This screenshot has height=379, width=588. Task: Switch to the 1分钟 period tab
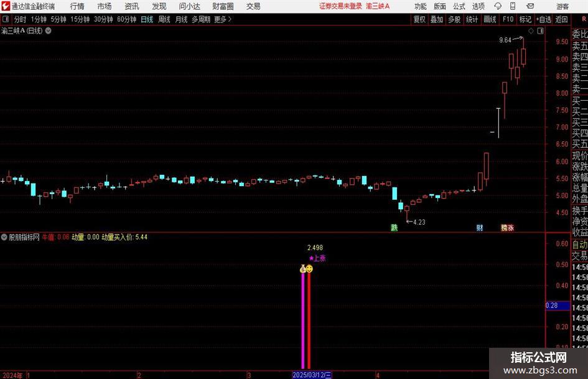[x=39, y=19]
